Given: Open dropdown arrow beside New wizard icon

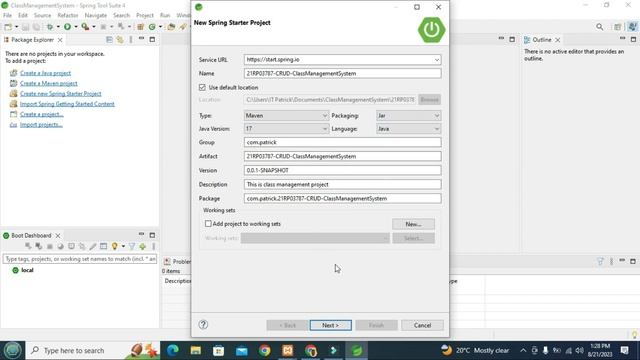Looking at the screenshot, I should point(16,27).
